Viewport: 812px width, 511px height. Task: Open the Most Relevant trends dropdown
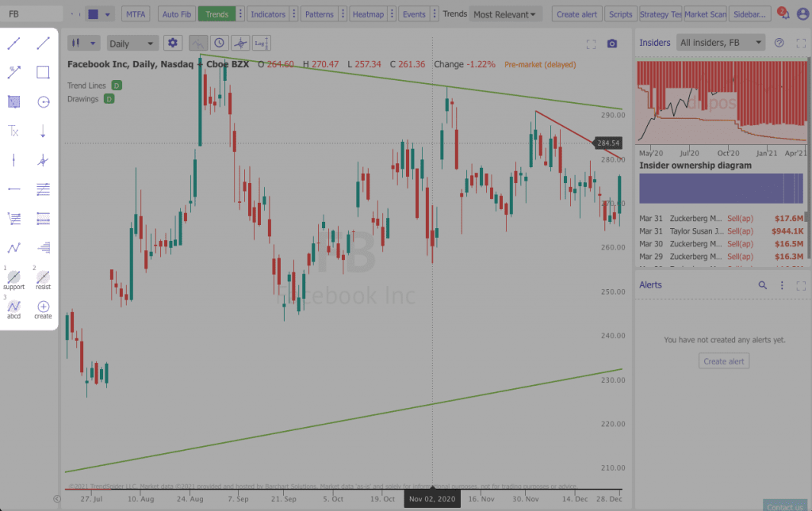coord(506,14)
